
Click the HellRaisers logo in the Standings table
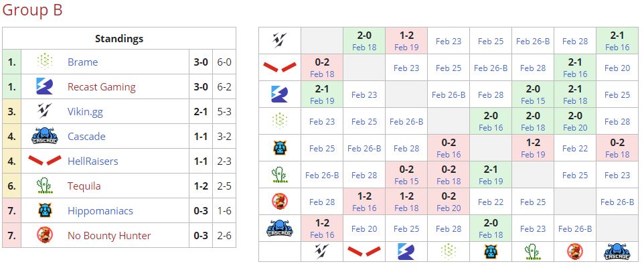click(44, 161)
